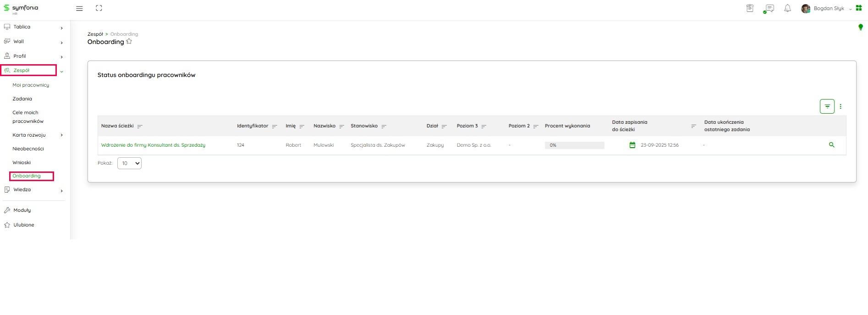This screenshot has width=868, height=315.
Task: Expand the Karta rozwoju submenu
Action: [x=61, y=135]
